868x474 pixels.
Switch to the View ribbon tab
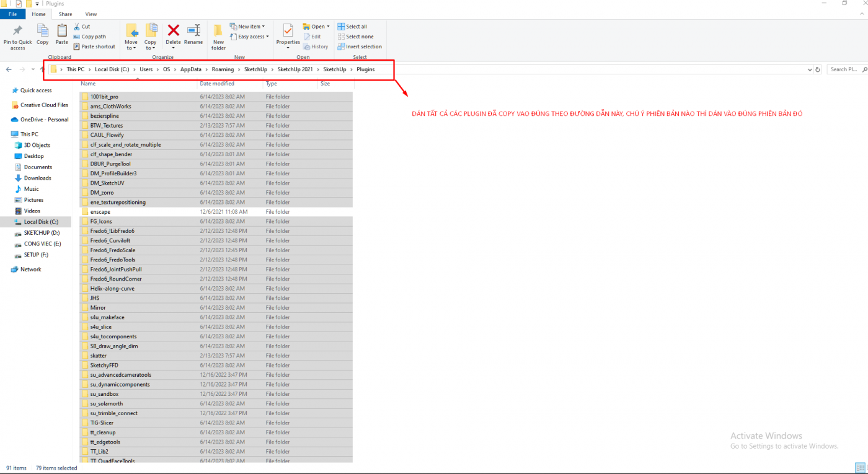[x=91, y=14]
